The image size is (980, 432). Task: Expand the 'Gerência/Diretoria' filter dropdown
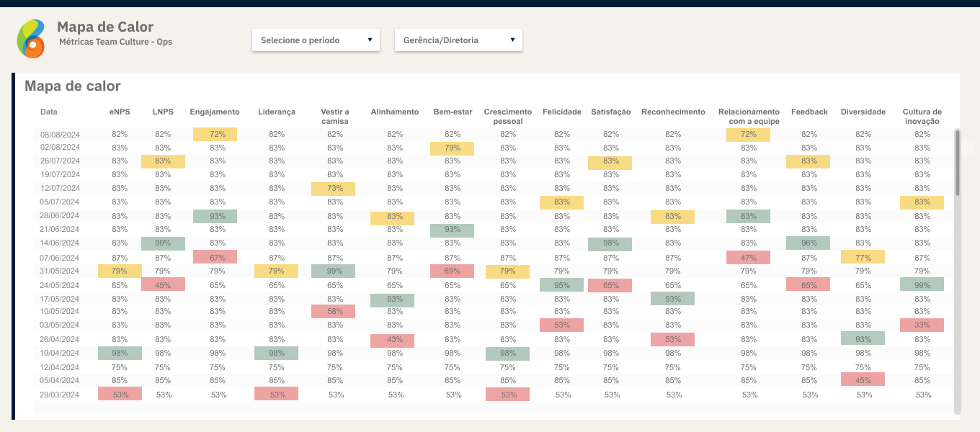[458, 40]
